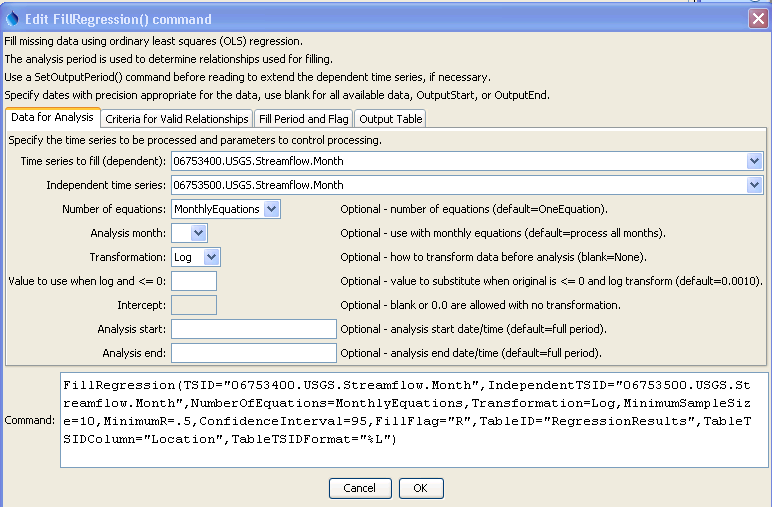The image size is (772, 507).
Task: Click the 'Fill missing data using ordinary least squares' line
Action: coord(154,41)
